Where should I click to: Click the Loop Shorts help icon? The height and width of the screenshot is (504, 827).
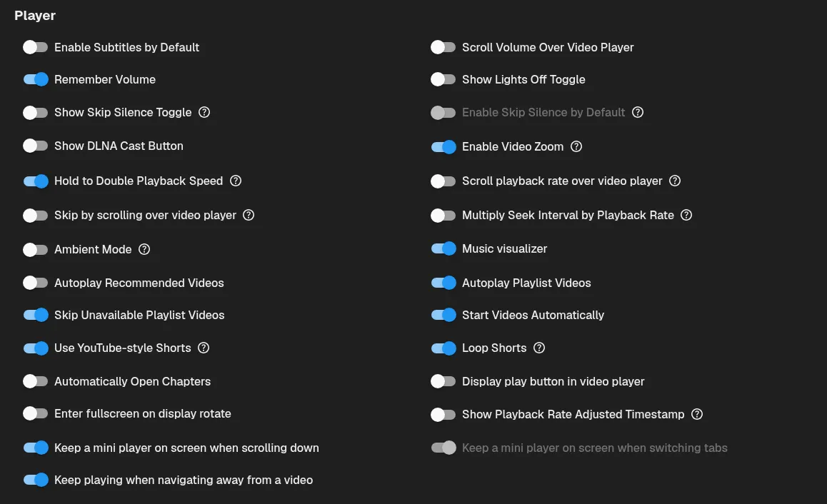coord(539,348)
